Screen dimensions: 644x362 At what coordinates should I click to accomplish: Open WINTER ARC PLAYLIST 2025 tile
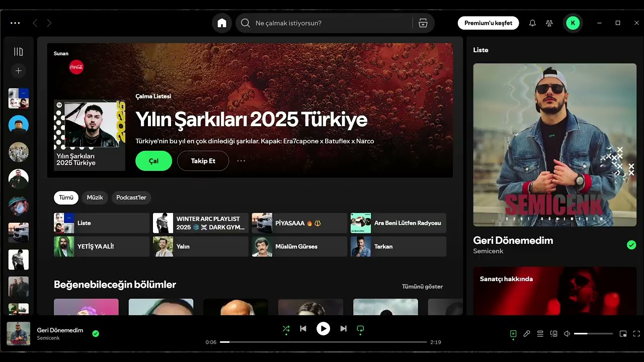coord(200,223)
